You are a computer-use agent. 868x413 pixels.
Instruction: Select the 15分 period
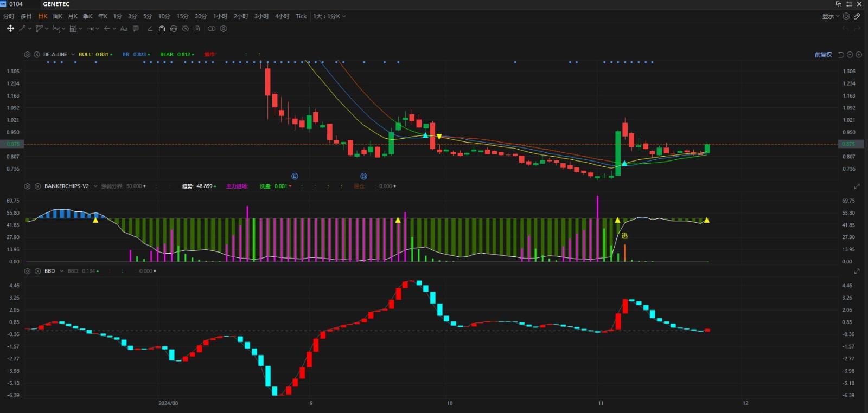pyautogui.click(x=183, y=16)
